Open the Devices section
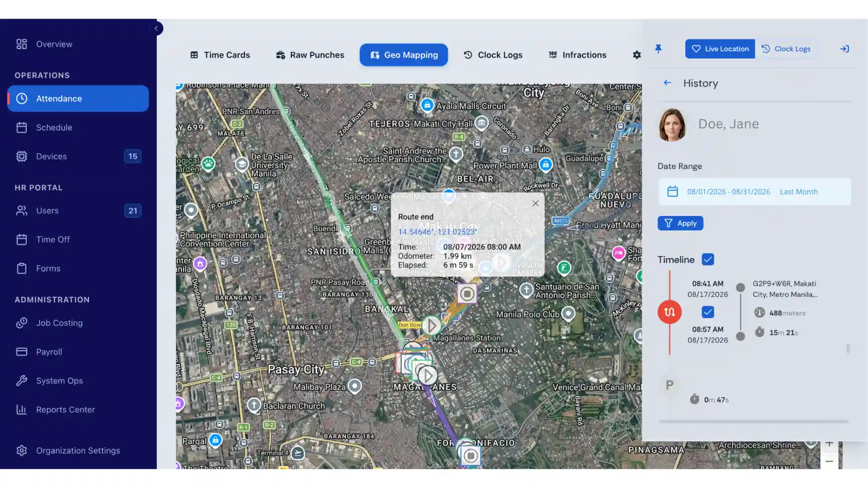The width and height of the screenshot is (868, 488). [78, 156]
